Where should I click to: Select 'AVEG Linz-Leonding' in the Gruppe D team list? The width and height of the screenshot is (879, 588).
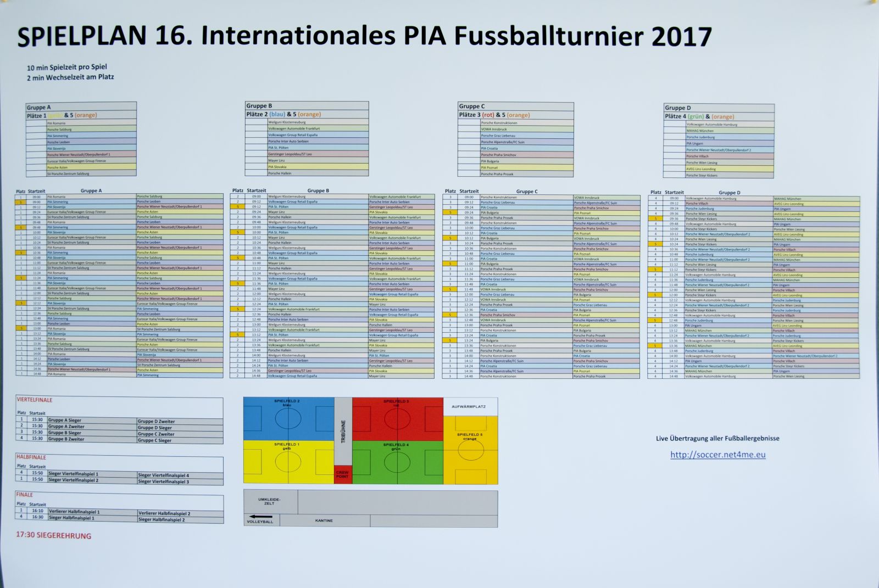click(729, 169)
